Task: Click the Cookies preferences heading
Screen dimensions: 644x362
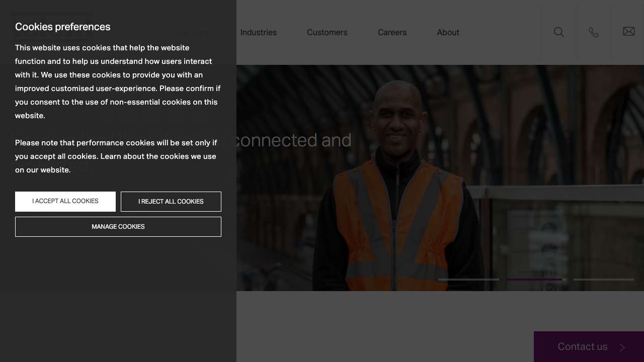Action: tap(63, 27)
